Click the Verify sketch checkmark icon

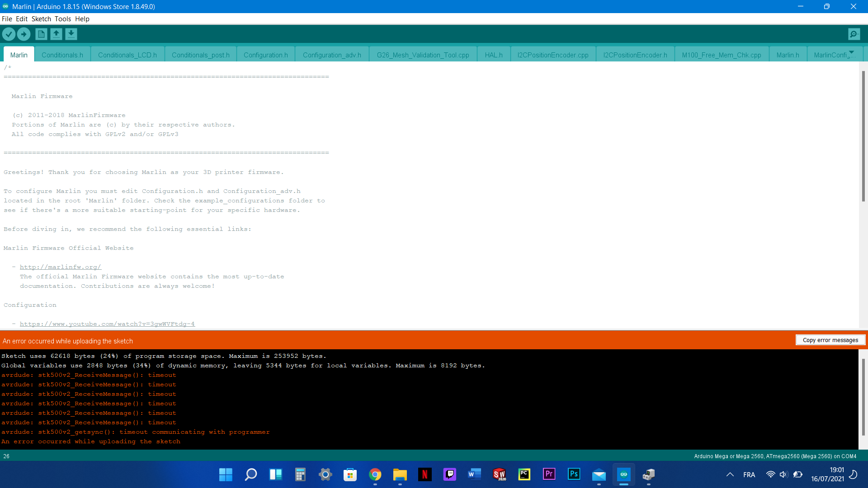coord(9,34)
